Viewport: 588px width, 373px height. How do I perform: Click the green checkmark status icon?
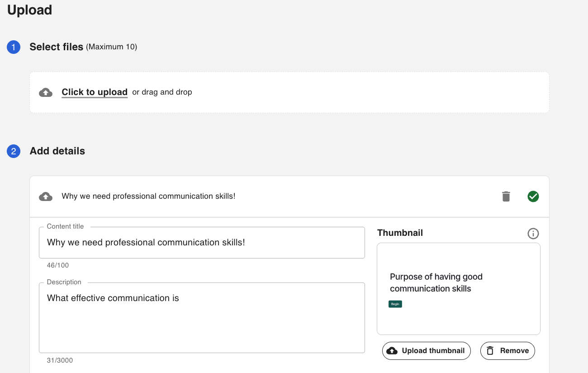[x=533, y=196]
